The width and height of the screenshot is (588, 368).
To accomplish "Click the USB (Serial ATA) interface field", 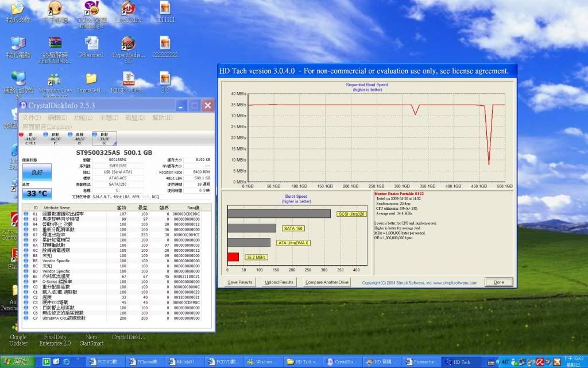I will 118,172.
